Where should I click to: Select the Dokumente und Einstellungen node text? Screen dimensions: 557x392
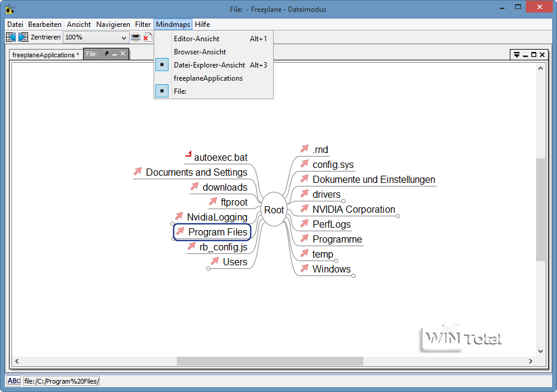pyautogui.click(x=374, y=179)
